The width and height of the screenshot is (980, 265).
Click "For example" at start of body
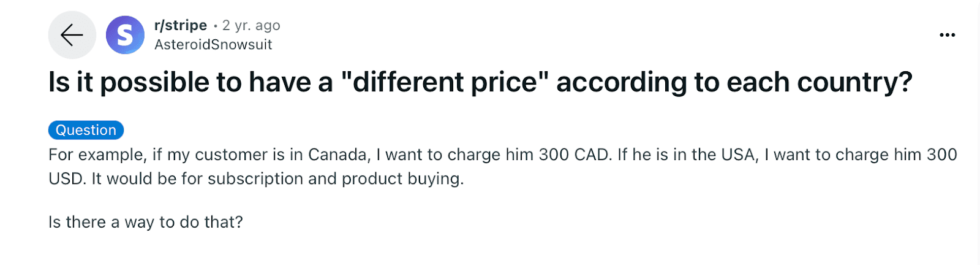click(x=97, y=155)
